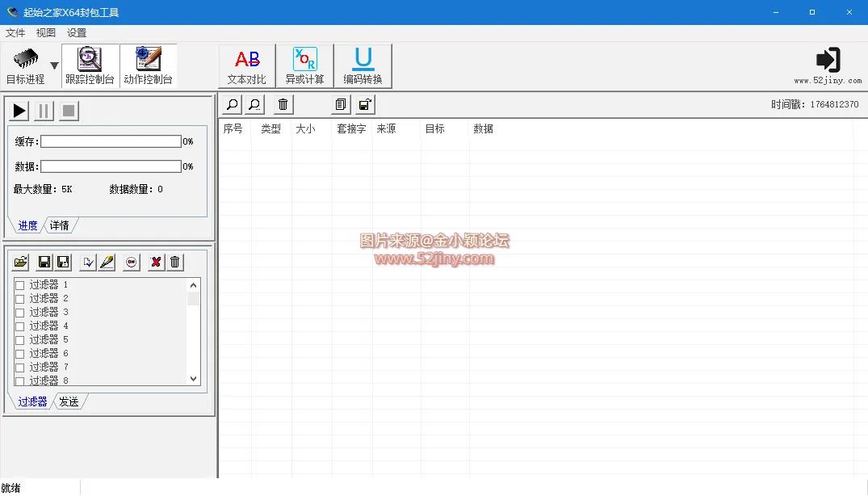Tick the 过滤器 4 checkbox
This screenshot has width=868, height=496.
click(x=19, y=326)
